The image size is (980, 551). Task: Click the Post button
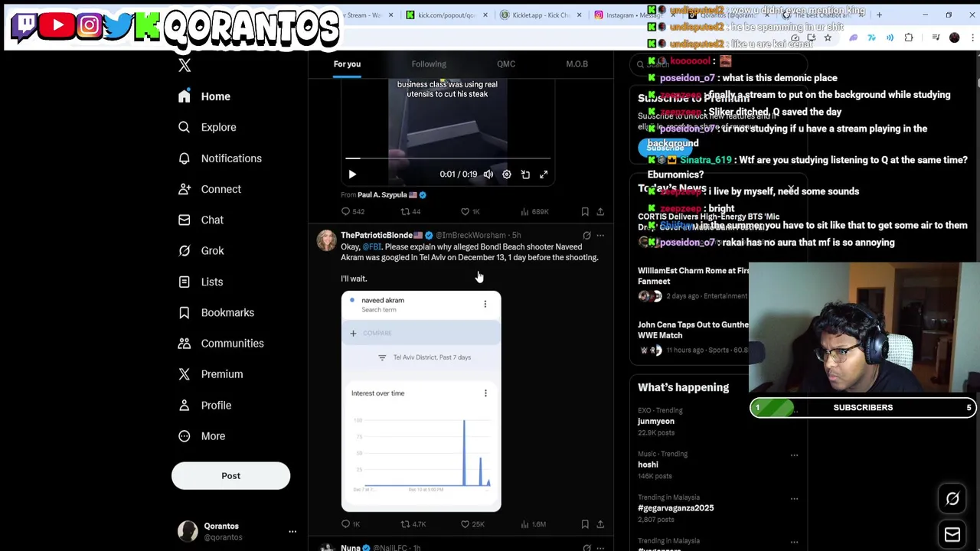230,476
